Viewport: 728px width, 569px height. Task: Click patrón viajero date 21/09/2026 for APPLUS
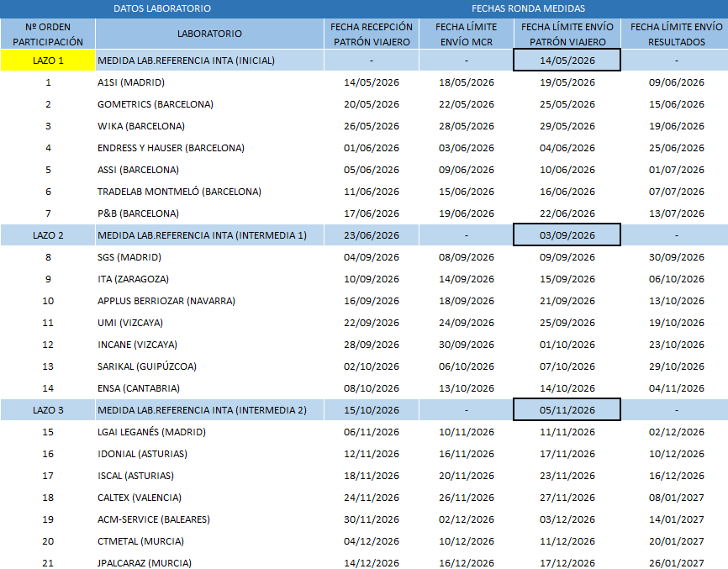(567, 301)
